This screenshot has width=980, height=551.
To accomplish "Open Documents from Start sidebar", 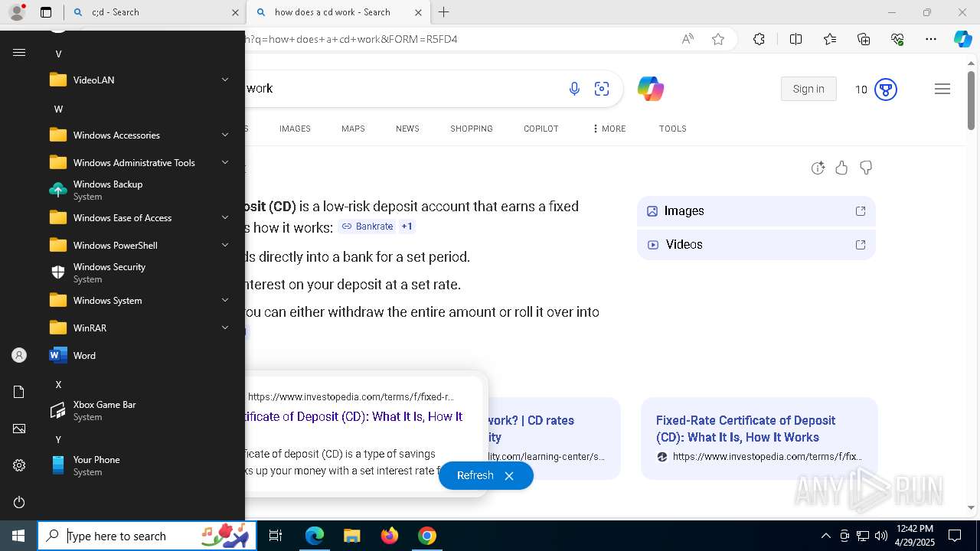I will tap(19, 392).
